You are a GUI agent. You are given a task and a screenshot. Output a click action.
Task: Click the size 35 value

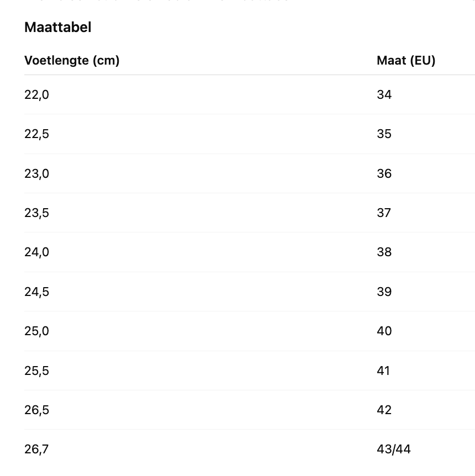pos(384,134)
